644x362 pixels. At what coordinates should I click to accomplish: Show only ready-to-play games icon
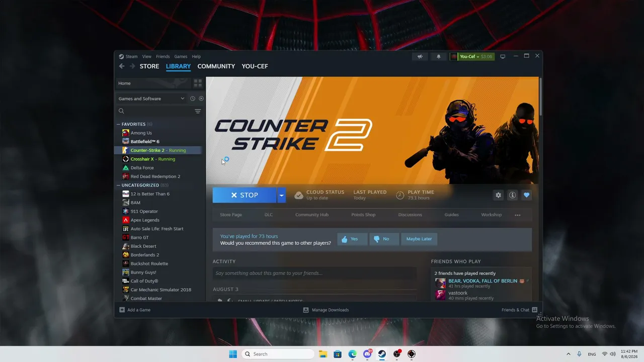tap(201, 99)
